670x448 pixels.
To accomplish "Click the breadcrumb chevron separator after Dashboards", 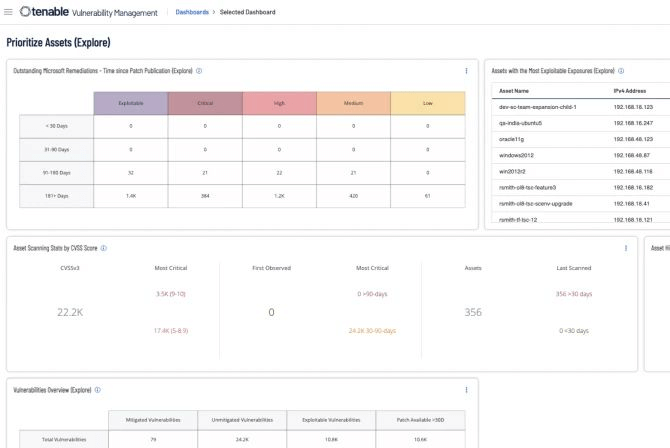I will [214, 12].
